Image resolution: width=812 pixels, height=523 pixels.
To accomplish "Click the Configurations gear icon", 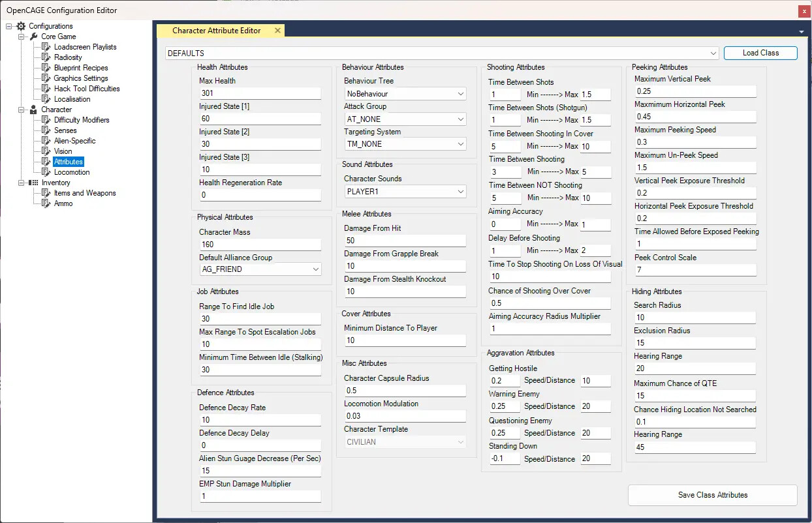I will 20,26.
